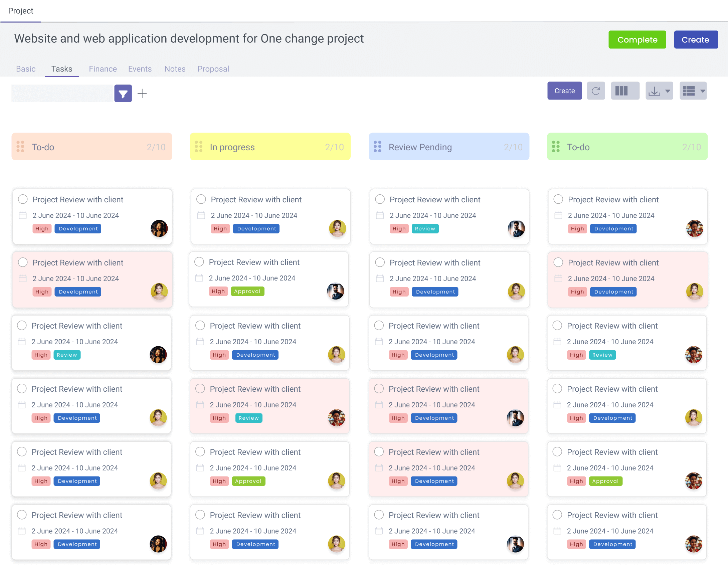Expand the download options dropdown arrow
Image resolution: width=728 pixels, height=566 pixels.
[667, 91]
